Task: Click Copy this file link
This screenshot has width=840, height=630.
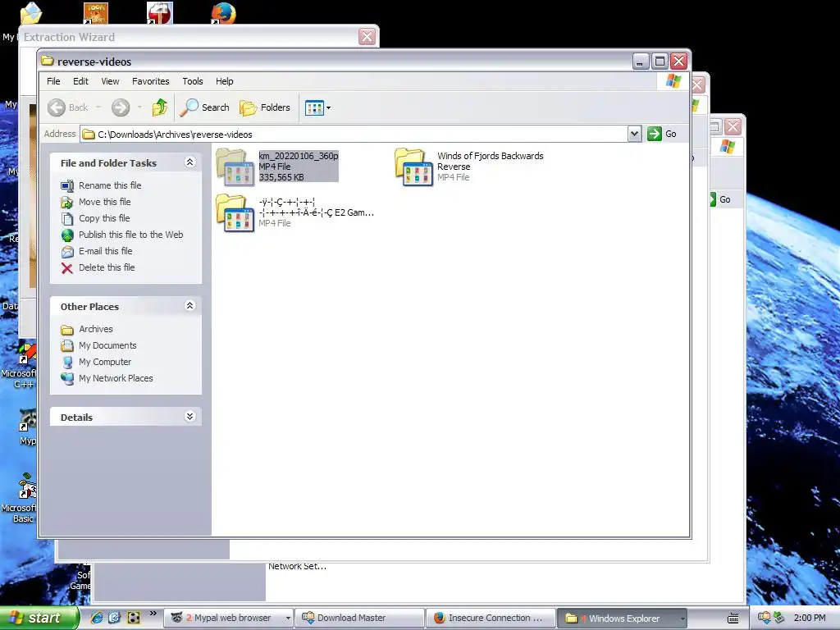Action: point(104,218)
